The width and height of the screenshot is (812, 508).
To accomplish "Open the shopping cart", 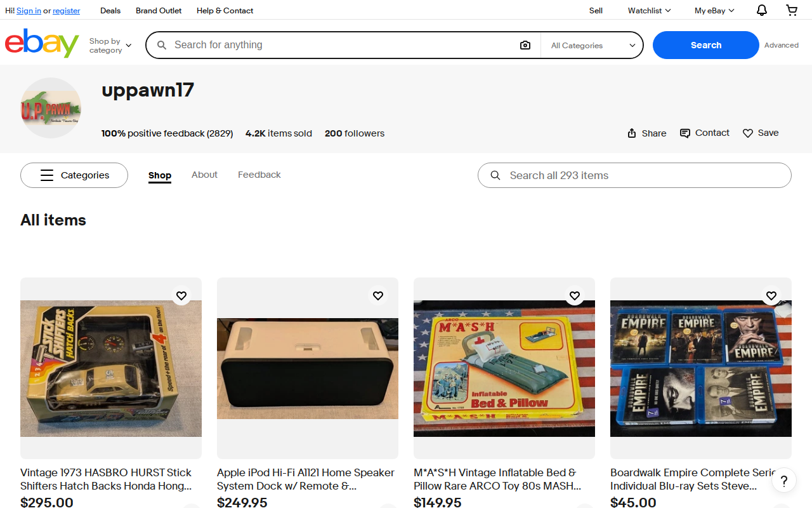I will tap(792, 10).
